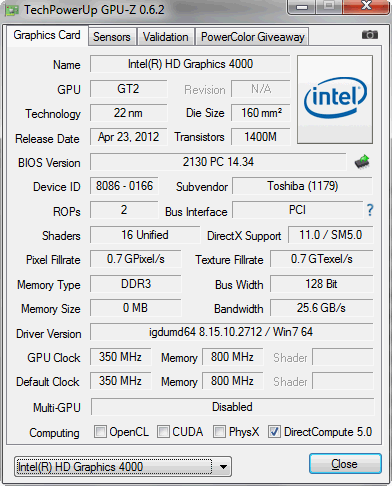
Task: Uncheck the DirectCompute 5.0 checkbox
Action: tap(274, 431)
